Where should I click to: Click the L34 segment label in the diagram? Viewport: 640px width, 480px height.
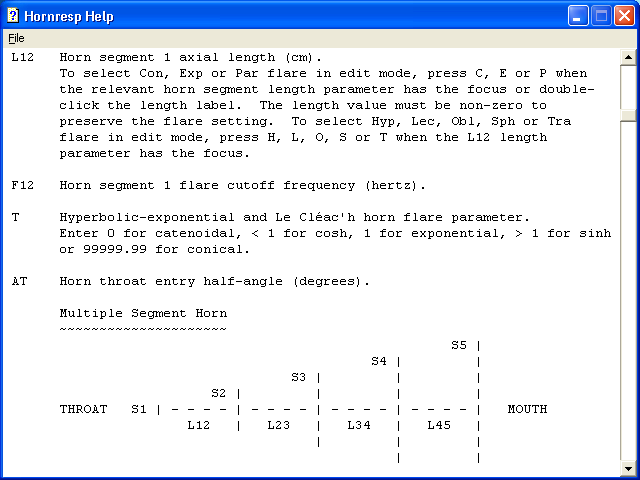pos(359,425)
